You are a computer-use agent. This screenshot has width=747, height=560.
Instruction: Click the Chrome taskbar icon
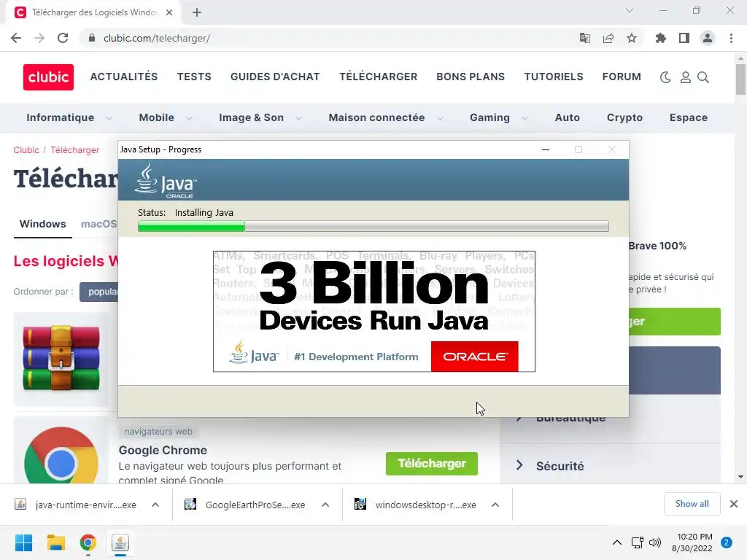(x=88, y=542)
